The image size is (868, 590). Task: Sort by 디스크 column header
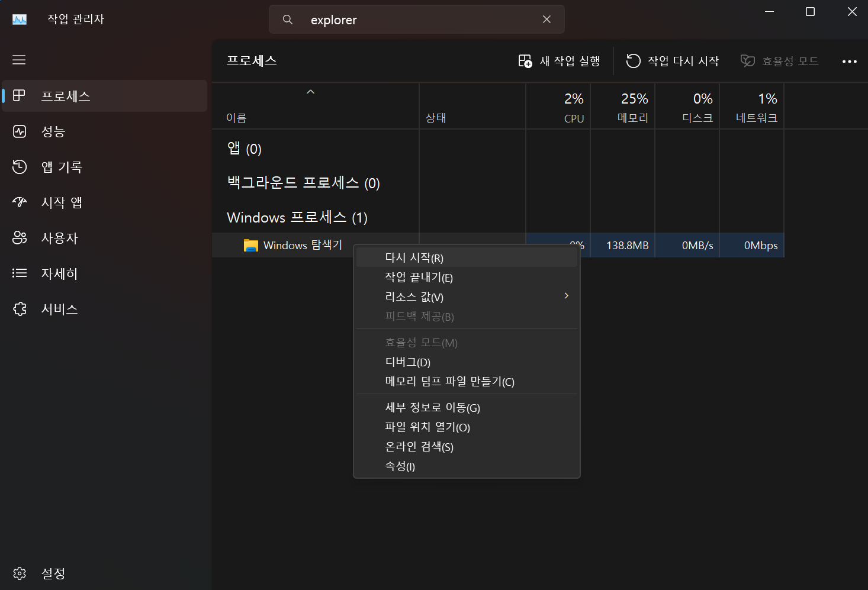pyautogui.click(x=687, y=107)
